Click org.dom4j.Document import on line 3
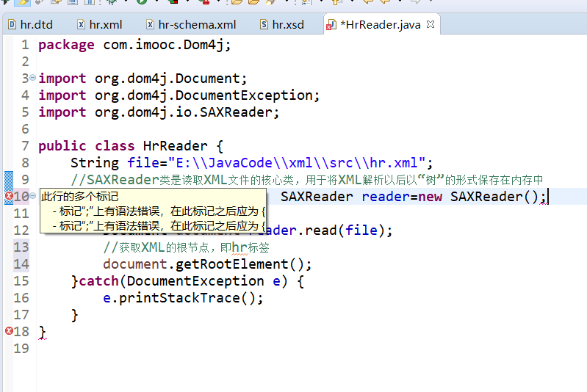This screenshot has width=587, height=392. pyautogui.click(x=167, y=79)
